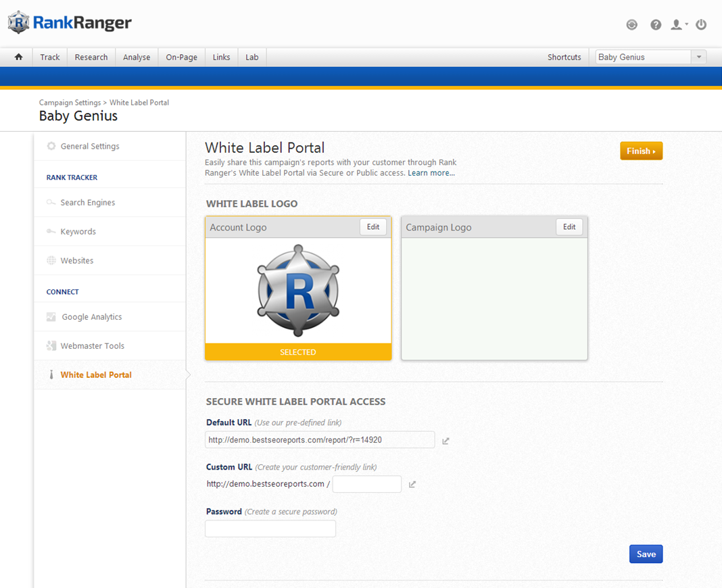Click the Webmaster Tools icon

pyautogui.click(x=51, y=346)
